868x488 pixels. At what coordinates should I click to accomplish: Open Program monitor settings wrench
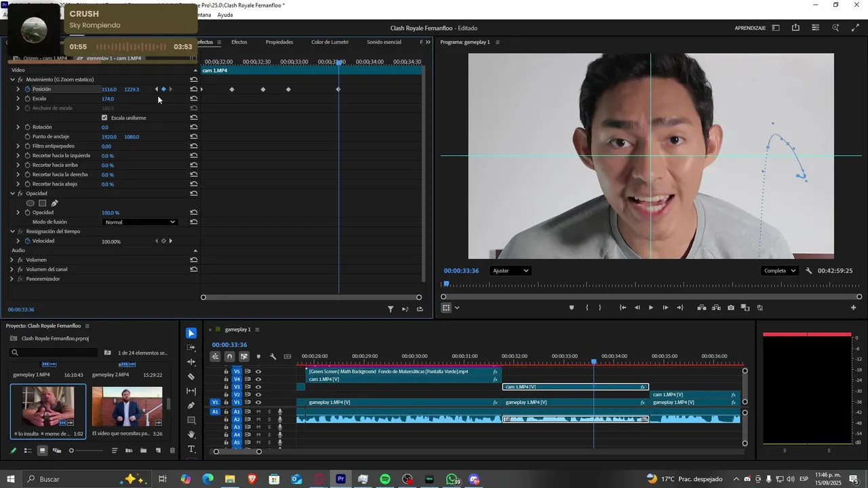(809, 270)
